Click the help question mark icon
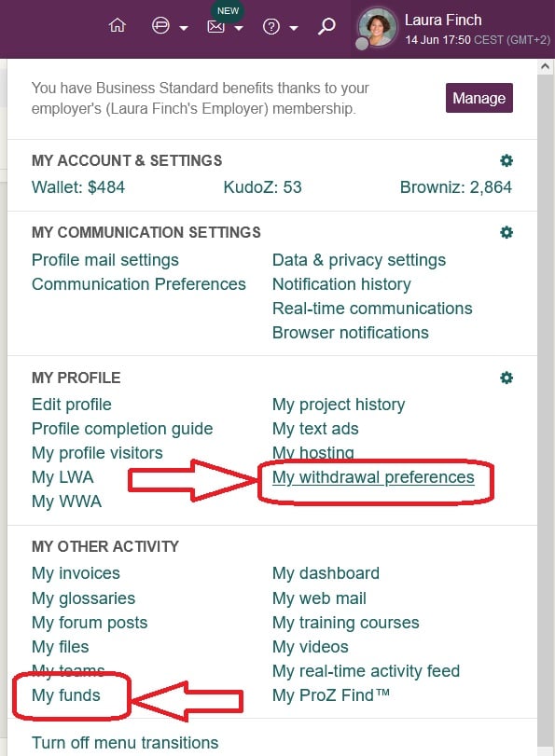The height and width of the screenshot is (756, 555). click(x=271, y=26)
